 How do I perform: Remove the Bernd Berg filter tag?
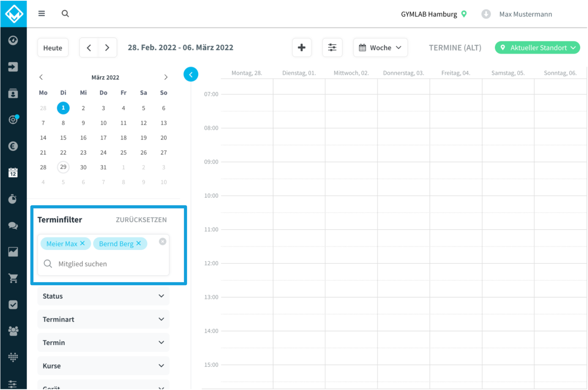pyautogui.click(x=139, y=243)
